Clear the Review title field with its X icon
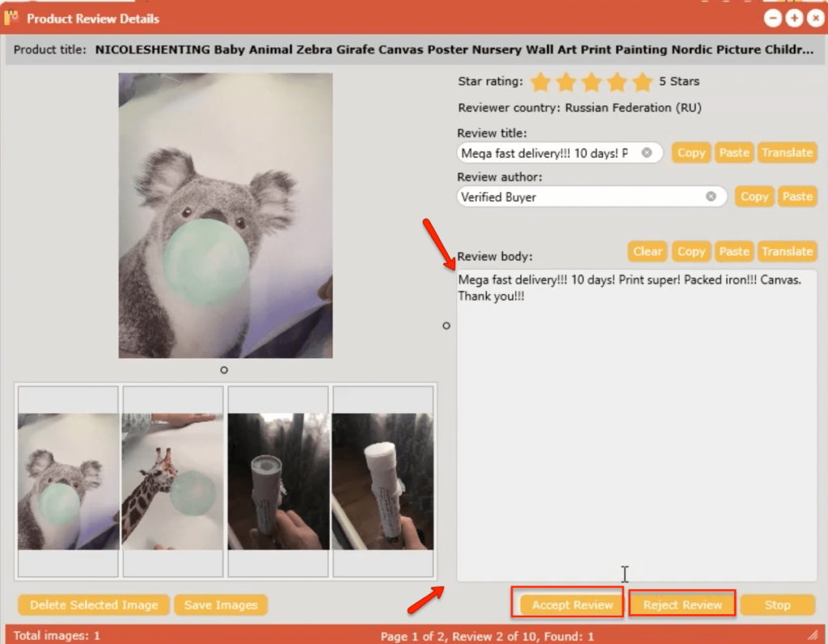The height and width of the screenshot is (644, 828). [646, 153]
